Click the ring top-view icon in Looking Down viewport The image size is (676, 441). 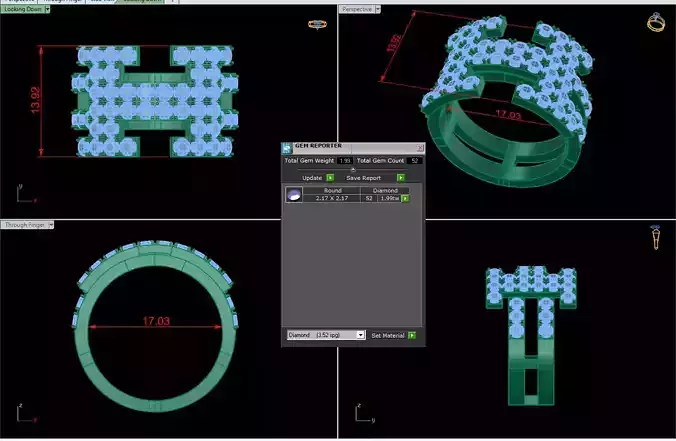[x=317, y=25]
